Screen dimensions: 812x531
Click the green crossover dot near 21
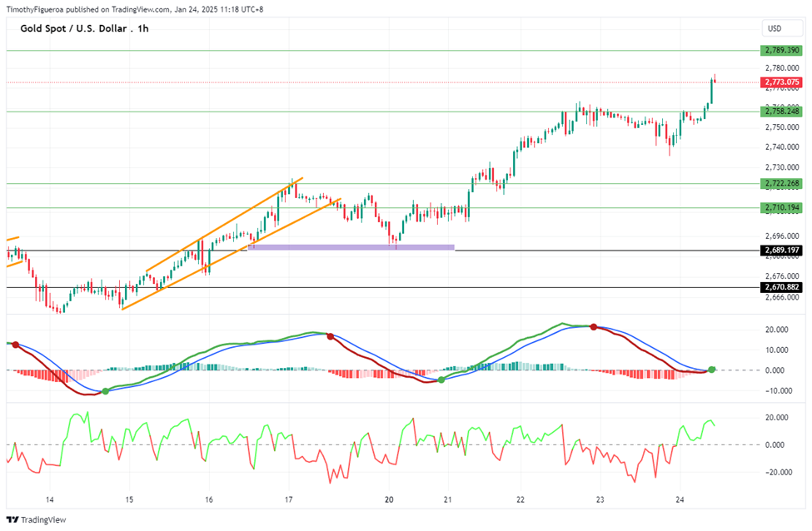[x=441, y=380]
